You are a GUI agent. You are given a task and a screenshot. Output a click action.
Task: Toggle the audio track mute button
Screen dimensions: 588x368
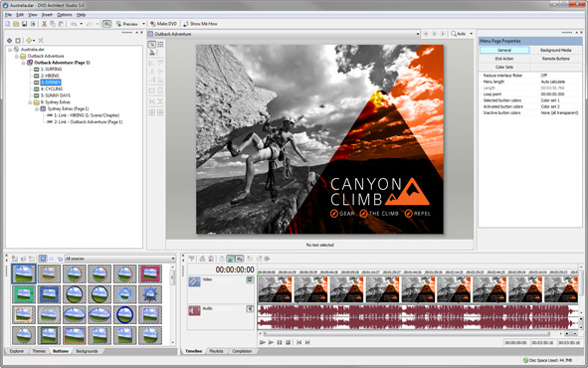point(250,308)
